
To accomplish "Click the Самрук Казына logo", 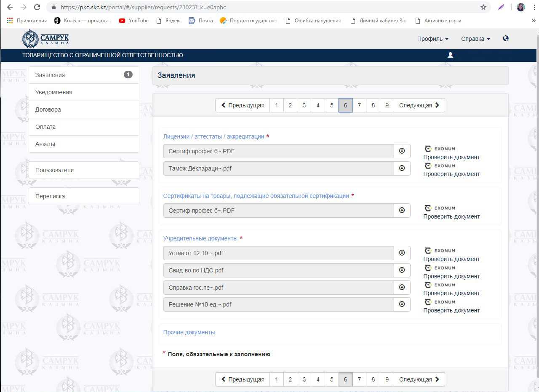I will [45, 39].
